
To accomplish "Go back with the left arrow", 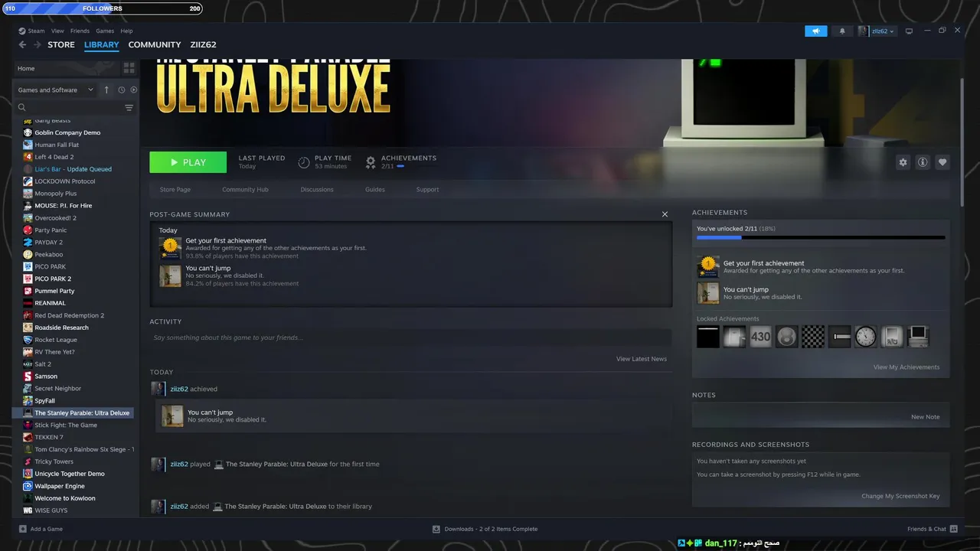I will click(22, 44).
